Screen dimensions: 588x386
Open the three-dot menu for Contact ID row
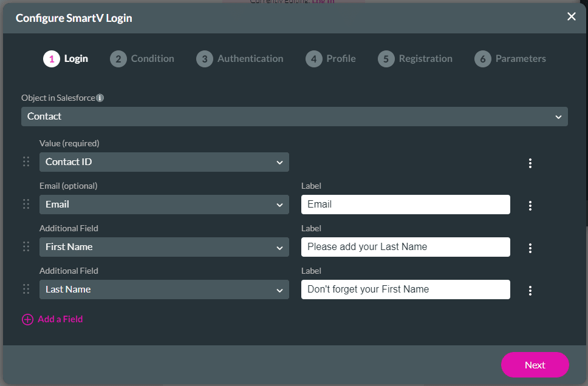[530, 163]
